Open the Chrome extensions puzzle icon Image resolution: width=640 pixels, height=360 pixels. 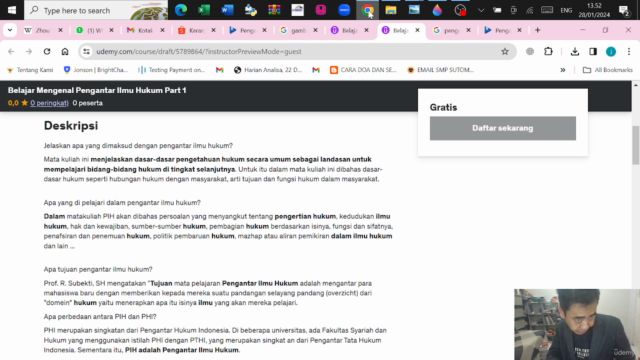pos(548,51)
